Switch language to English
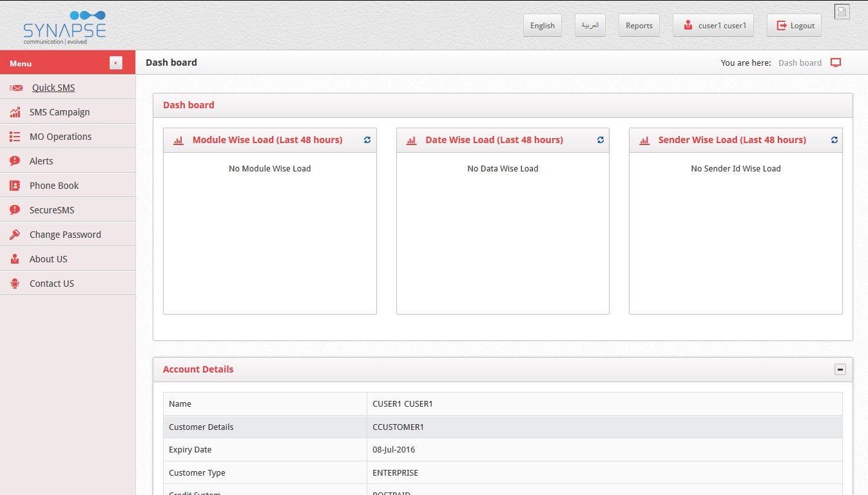Image resolution: width=868 pixels, height=495 pixels. [542, 26]
